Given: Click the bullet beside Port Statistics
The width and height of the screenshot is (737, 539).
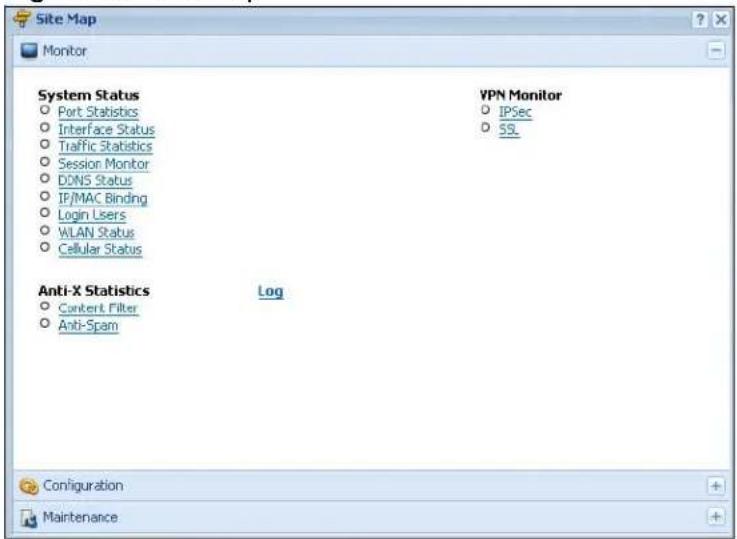Looking at the screenshot, I should [x=45, y=110].
